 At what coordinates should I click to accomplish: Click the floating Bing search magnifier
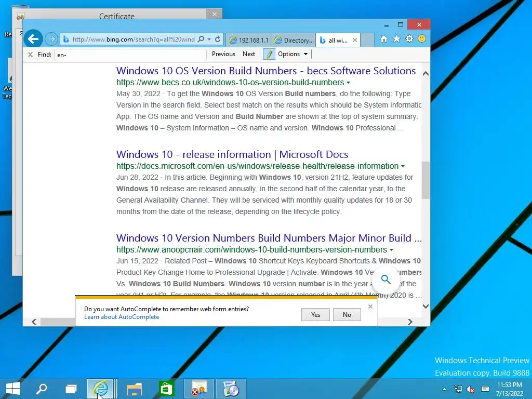pos(386,279)
